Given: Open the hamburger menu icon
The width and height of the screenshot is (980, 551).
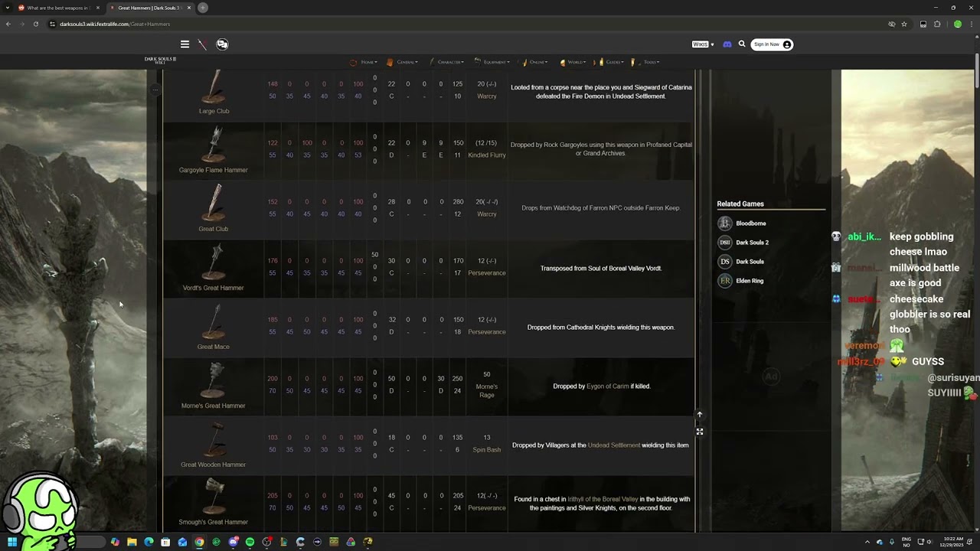Looking at the screenshot, I should pyautogui.click(x=185, y=44).
